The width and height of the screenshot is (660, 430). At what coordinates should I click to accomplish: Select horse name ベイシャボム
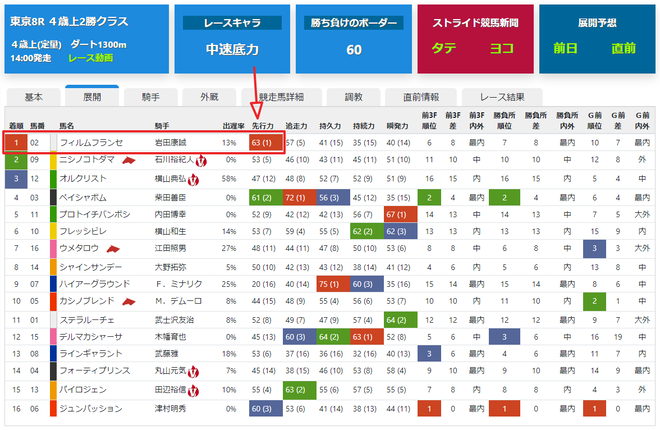point(83,197)
